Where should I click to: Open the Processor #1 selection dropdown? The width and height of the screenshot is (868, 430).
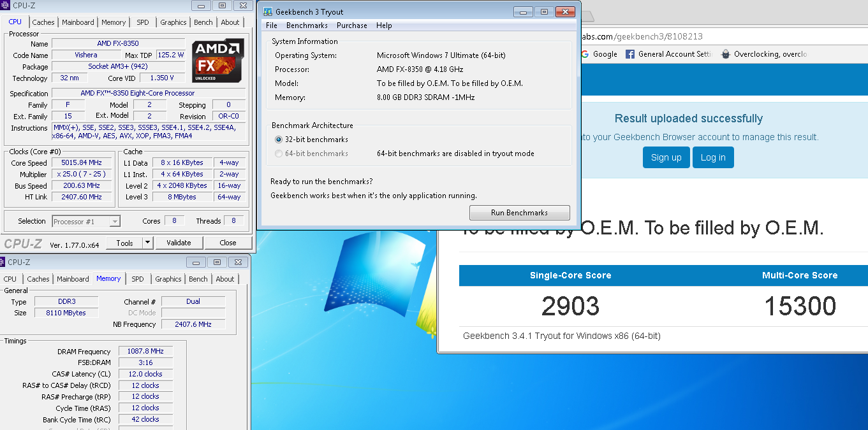click(x=85, y=221)
